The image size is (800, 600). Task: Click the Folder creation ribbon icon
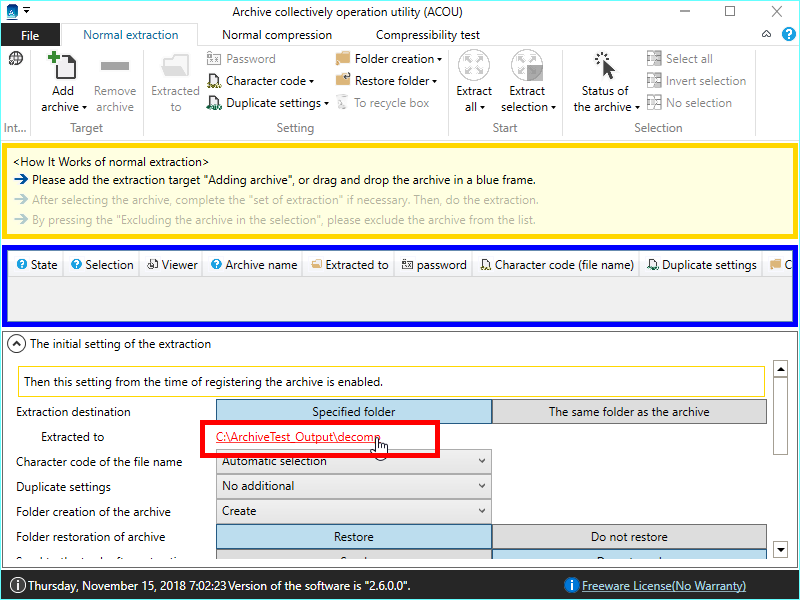[343, 59]
